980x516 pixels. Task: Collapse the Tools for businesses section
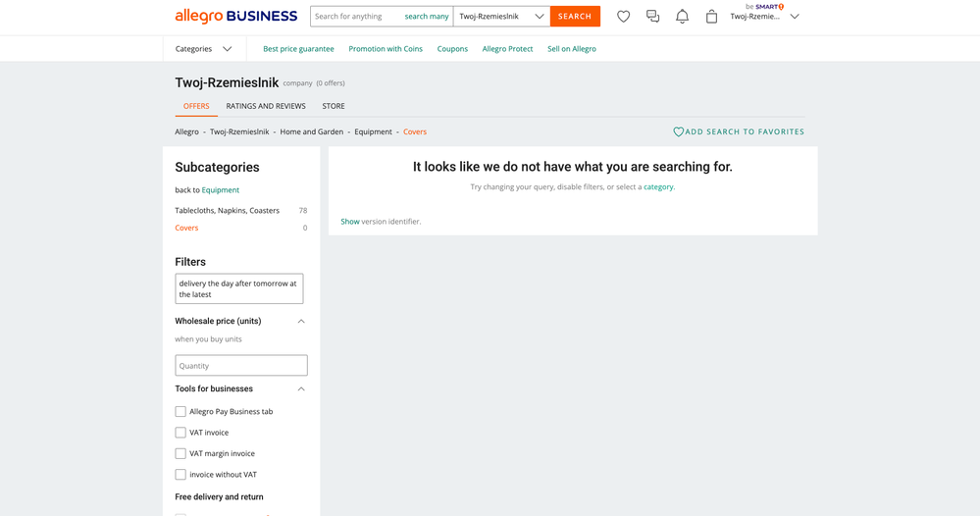click(301, 388)
